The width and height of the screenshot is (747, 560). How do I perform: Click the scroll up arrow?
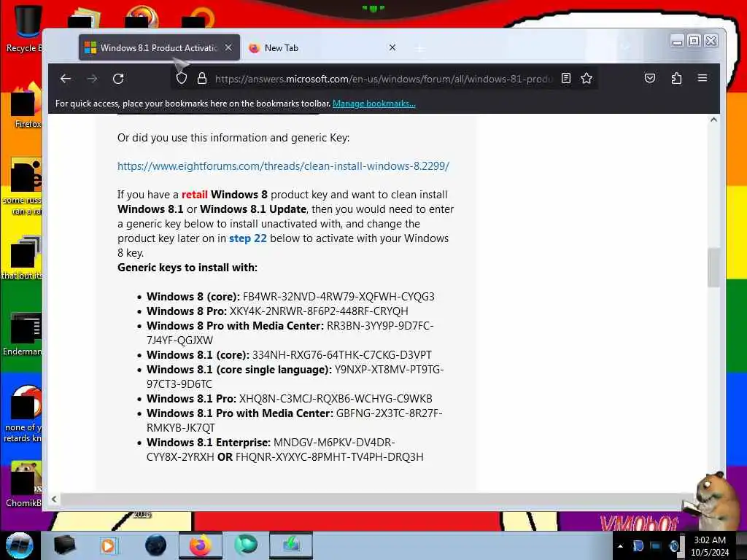(x=713, y=120)
